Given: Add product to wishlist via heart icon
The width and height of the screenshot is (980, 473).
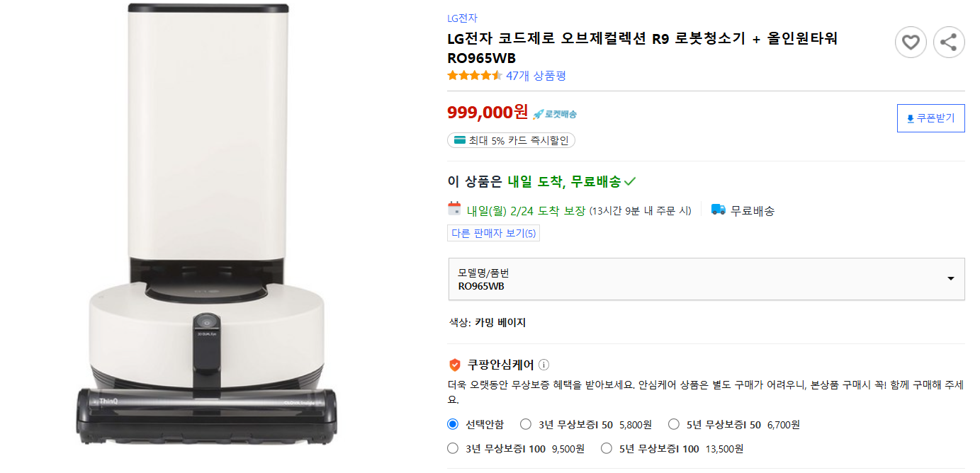Looking at the screenshot, I should click(911, 42).
